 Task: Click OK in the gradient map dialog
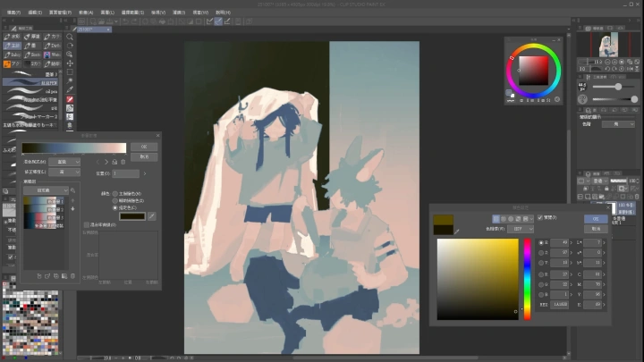(143, 146)
